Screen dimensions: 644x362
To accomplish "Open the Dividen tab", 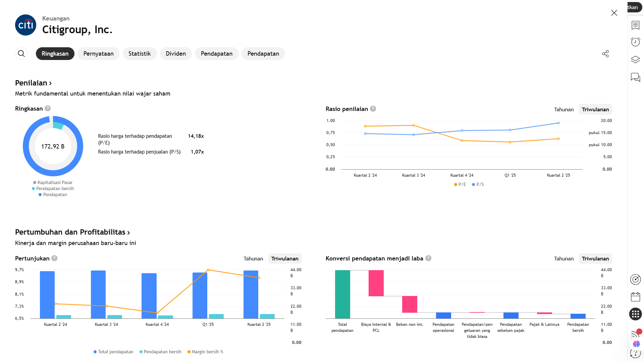I will 175,54.
